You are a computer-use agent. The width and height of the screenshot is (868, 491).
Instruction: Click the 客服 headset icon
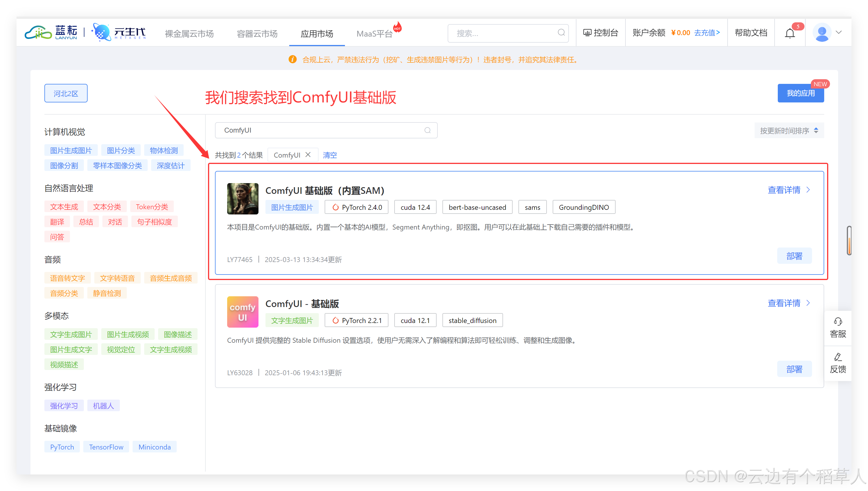[x=838, y=321]
